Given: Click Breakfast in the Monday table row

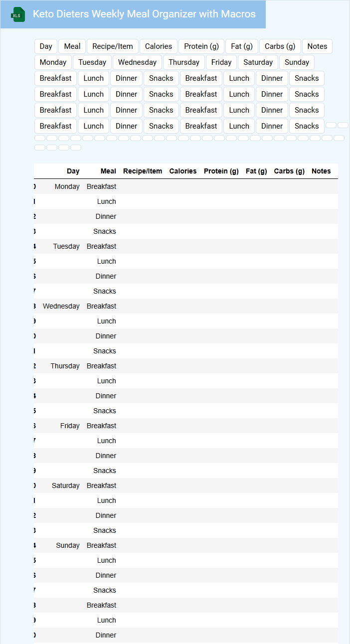Looking at the screenshot, I should coord(102,186).
